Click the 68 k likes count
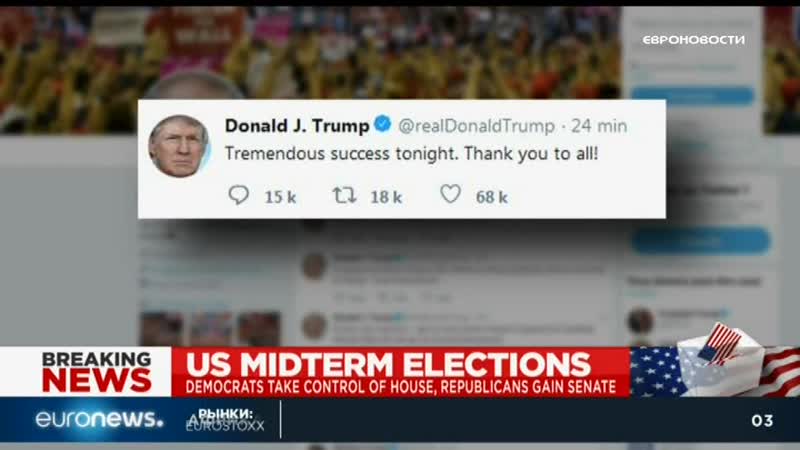 click(x=491, y=197)
